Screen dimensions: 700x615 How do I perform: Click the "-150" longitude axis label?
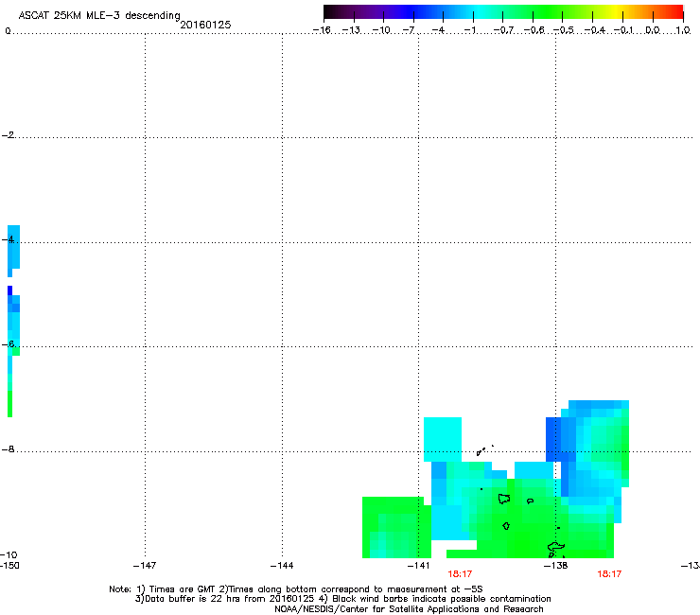9,565
